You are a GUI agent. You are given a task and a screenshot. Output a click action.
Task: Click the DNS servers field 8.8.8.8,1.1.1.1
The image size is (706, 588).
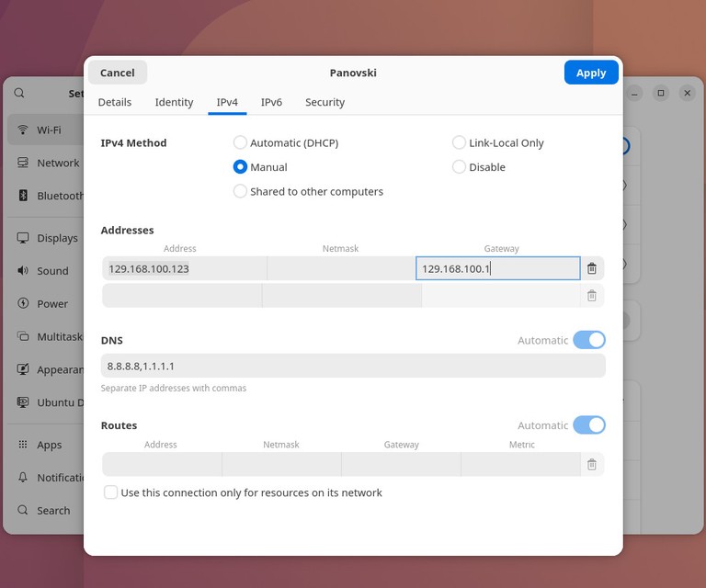tap(353, 366)
